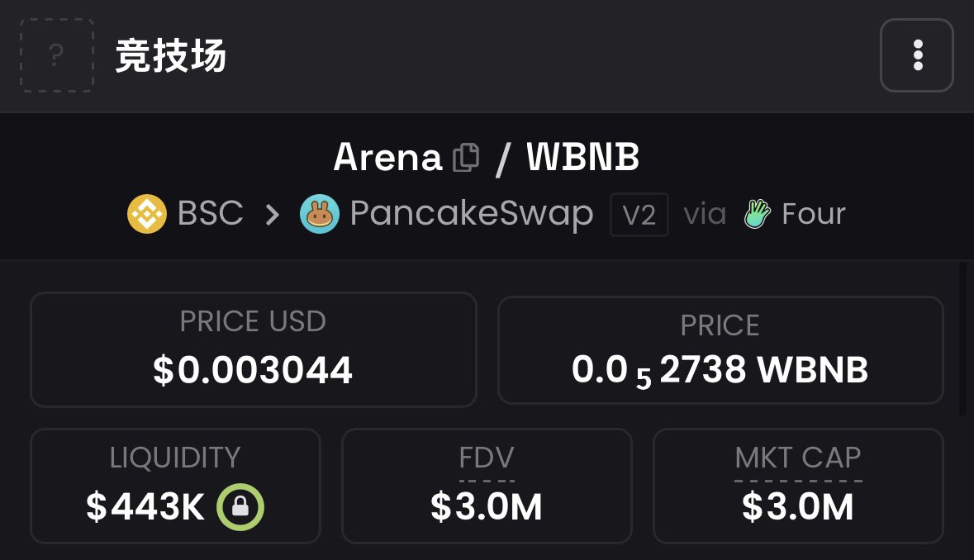Click the PRICE USD box
974x560 pixels.
pos(253,349)
